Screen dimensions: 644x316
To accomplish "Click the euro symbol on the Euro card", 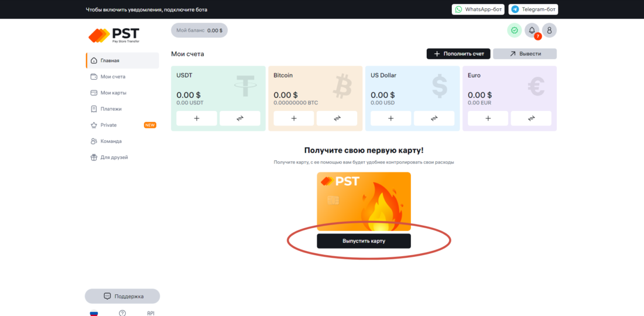I will click(536, 86).
